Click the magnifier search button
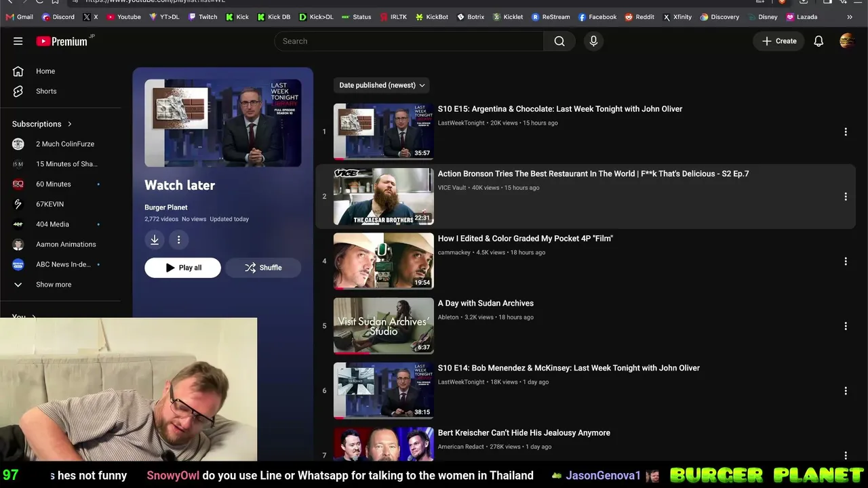Image resolution: width=868 pixels, height=488 pixels. 559,41
